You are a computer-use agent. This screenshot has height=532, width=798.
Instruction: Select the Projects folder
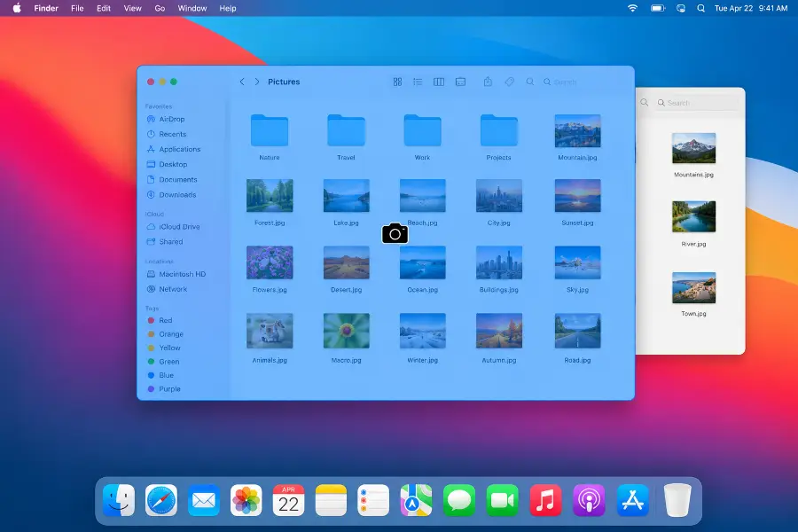pyautogui.click(x=498, y=130)
